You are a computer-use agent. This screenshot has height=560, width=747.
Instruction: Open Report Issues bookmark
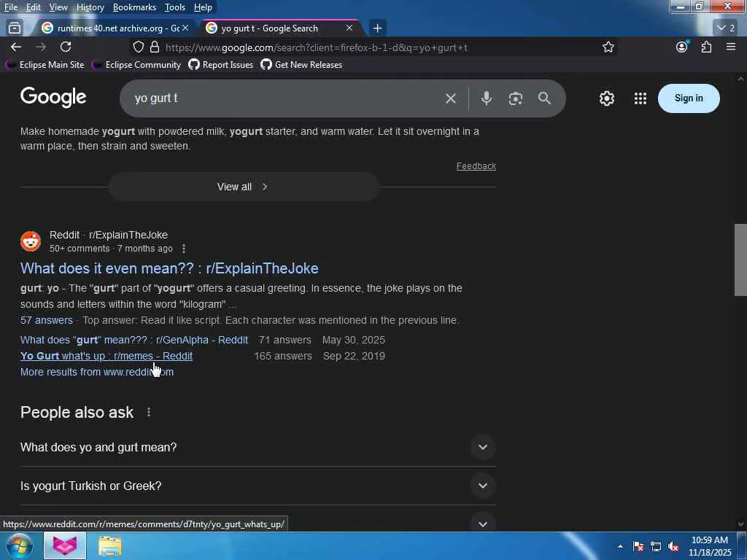(x=221, y=65)
